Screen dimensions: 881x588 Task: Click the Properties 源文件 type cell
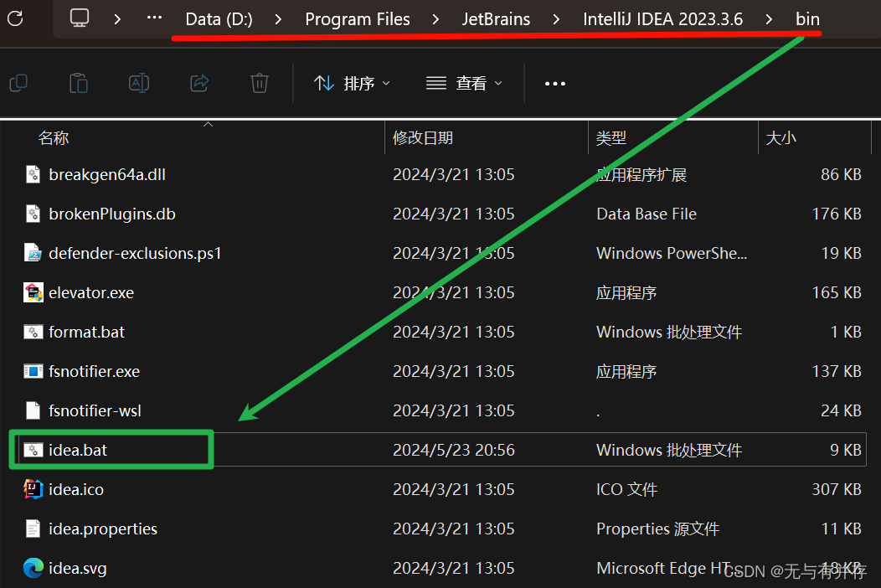coord(657,529)
